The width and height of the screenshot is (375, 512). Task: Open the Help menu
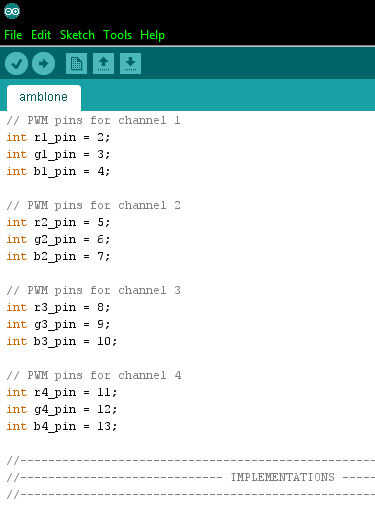(152, 35)
